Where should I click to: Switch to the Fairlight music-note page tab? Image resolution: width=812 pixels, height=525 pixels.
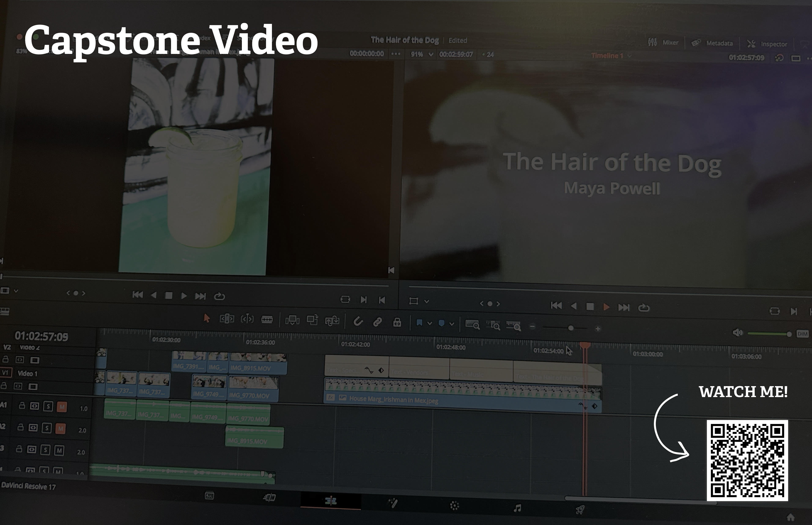coord(517,508)
